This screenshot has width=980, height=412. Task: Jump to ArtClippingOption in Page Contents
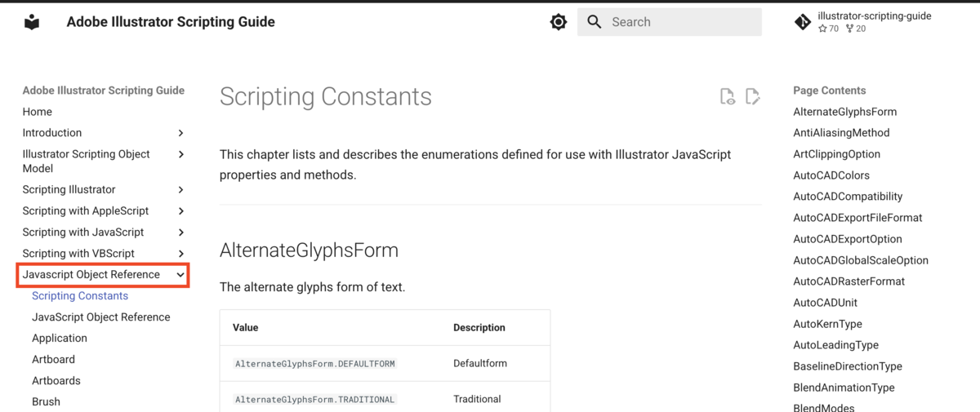[x=837, y=154]
